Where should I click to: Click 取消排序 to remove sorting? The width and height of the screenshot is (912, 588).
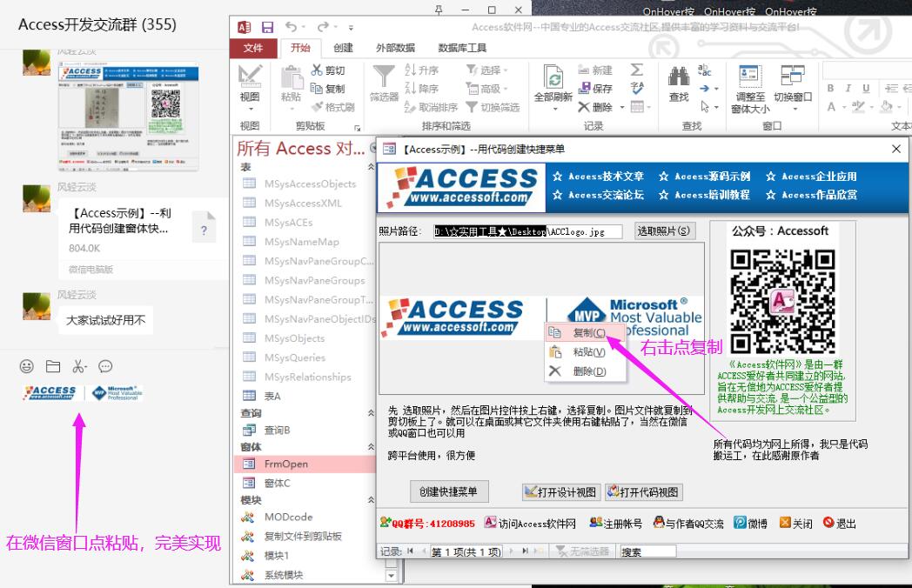click(x=431, y=107)
